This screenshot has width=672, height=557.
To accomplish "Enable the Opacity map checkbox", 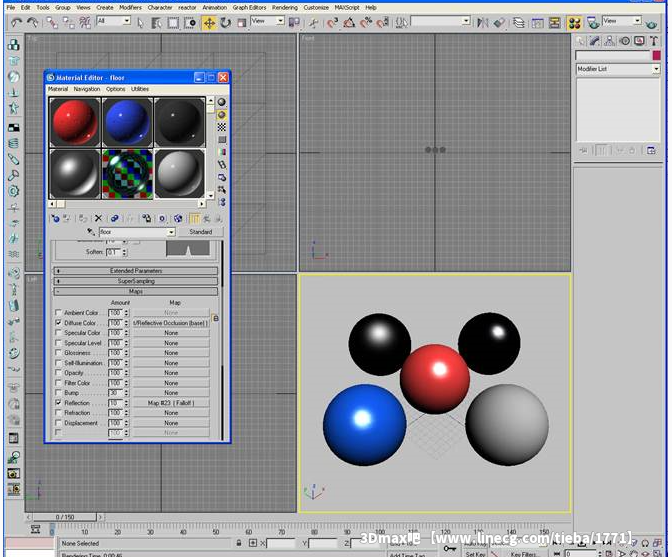I will coord(59,373).
